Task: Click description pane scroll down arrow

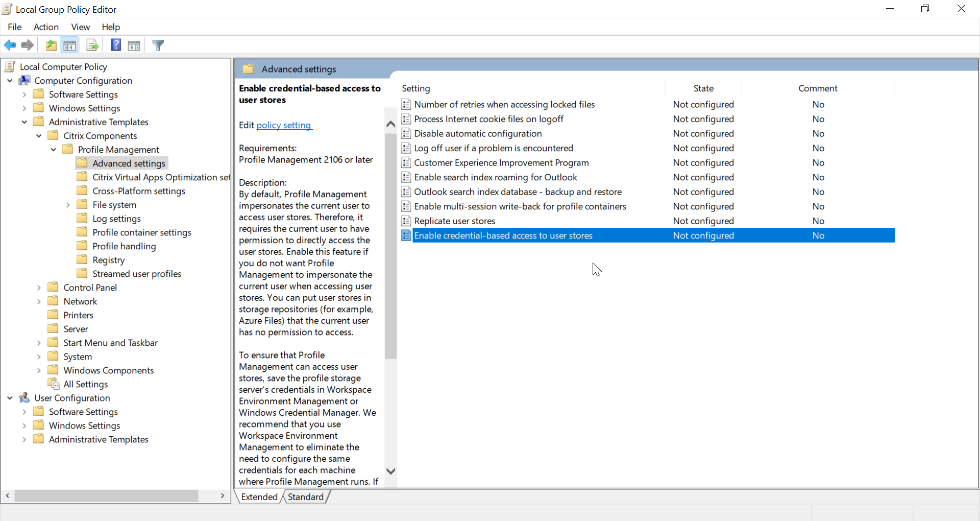Action: point(390,471)
